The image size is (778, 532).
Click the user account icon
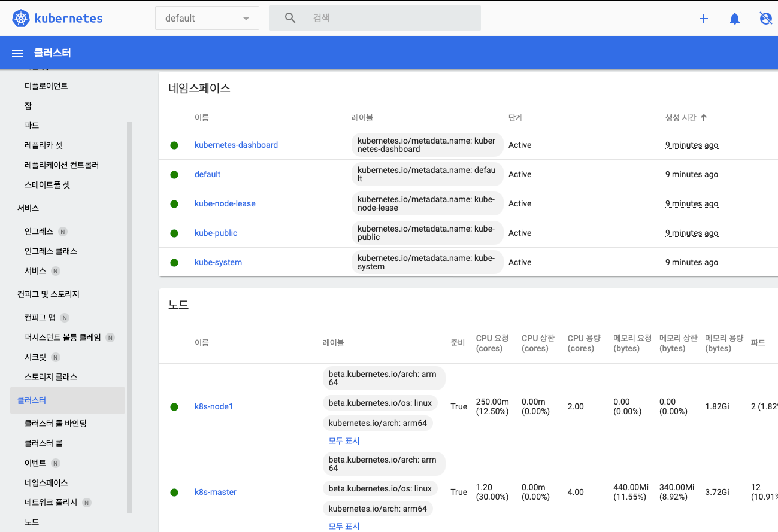point(765,18)
